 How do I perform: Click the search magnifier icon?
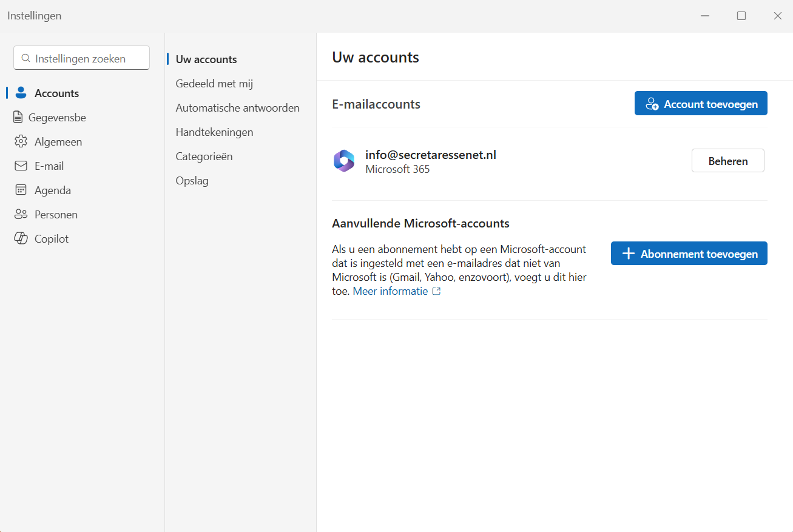click(x=25, y=58)
